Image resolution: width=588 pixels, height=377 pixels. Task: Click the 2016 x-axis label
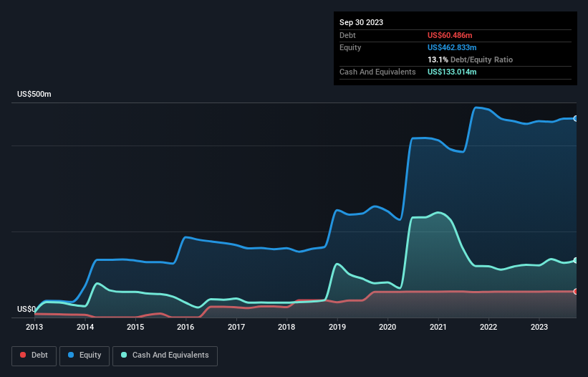click(x=185, y=327)
